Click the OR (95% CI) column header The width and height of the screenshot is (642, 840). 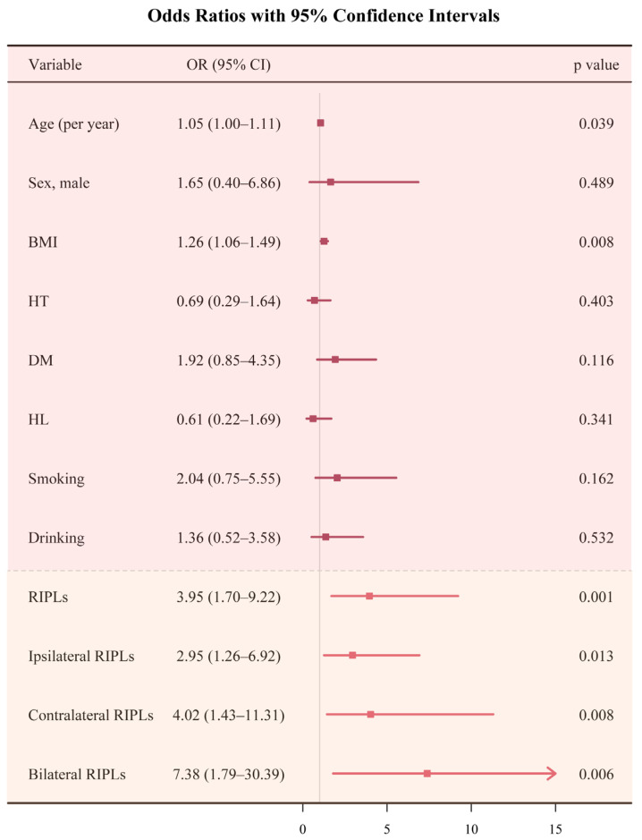229,64
